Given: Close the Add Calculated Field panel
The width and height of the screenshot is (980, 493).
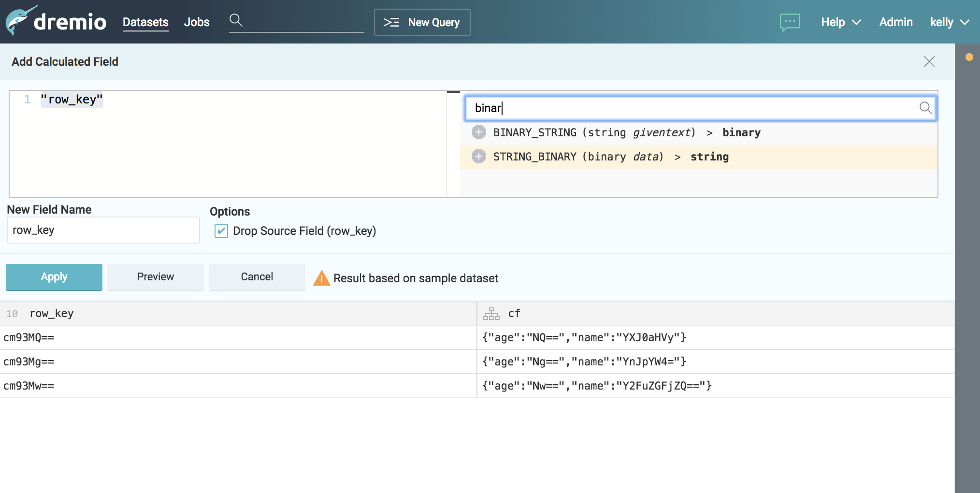Looking at the screenshot, I should click(x=929, y=61).
